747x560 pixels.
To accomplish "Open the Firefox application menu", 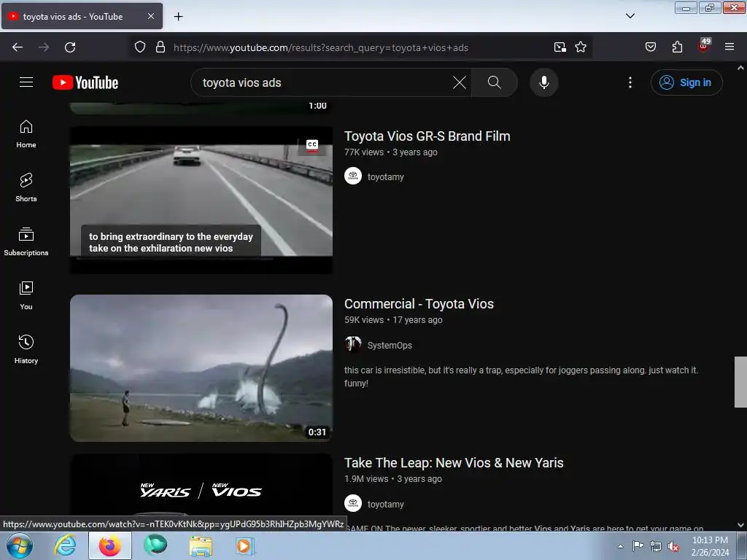I will 729,47.
